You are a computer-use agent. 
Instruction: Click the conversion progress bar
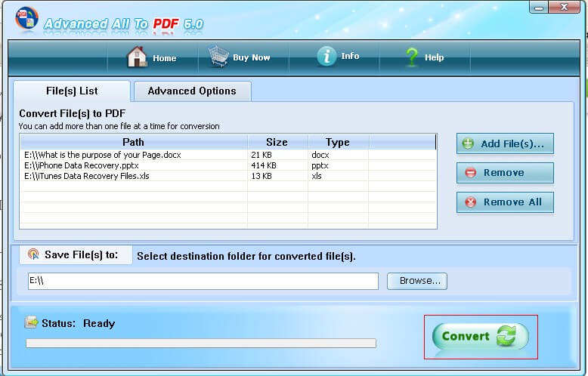point(201,343)
